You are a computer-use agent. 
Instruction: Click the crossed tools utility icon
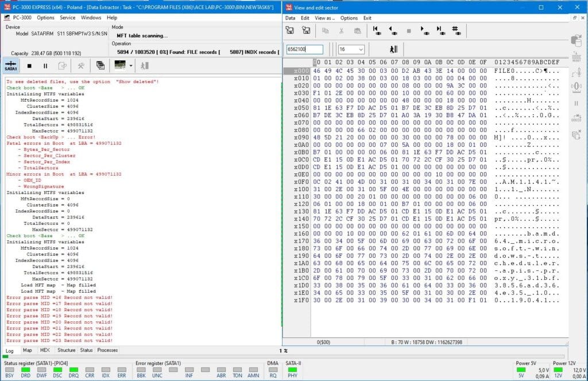pyautogui.click(x=82, y=65)
